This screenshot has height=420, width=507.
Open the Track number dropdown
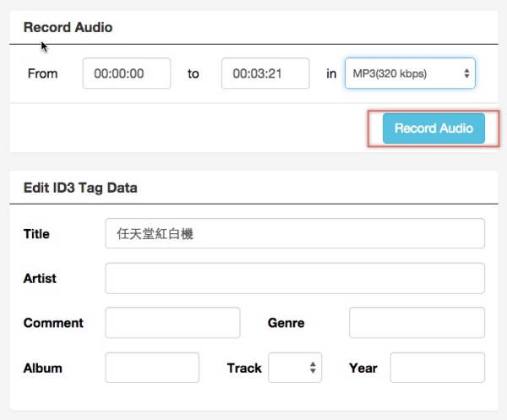click(x=295, y=368)
